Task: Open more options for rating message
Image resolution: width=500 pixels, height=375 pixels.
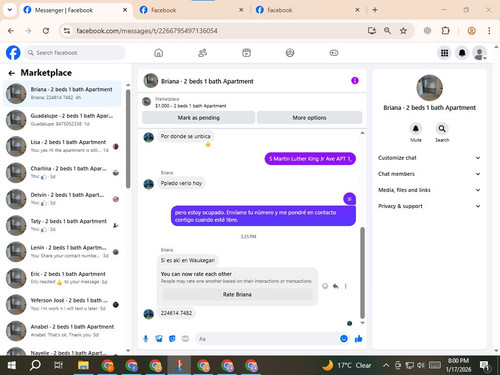Action: 346,286
